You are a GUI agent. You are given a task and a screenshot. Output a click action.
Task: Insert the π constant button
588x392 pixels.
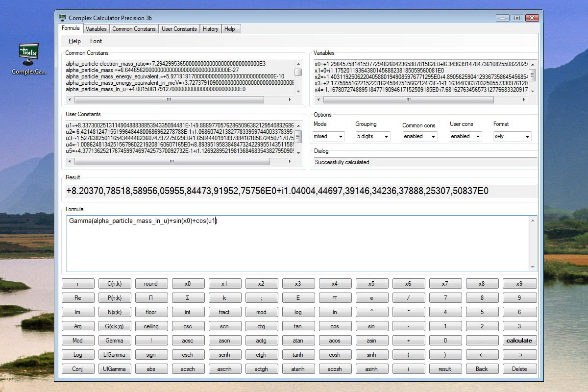[335, 298]
